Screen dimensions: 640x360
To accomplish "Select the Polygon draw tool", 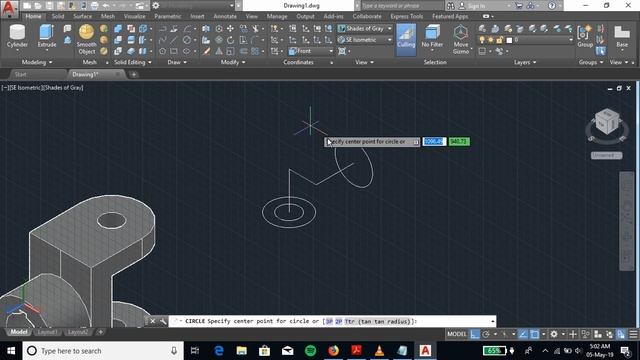I will point(162,51).
